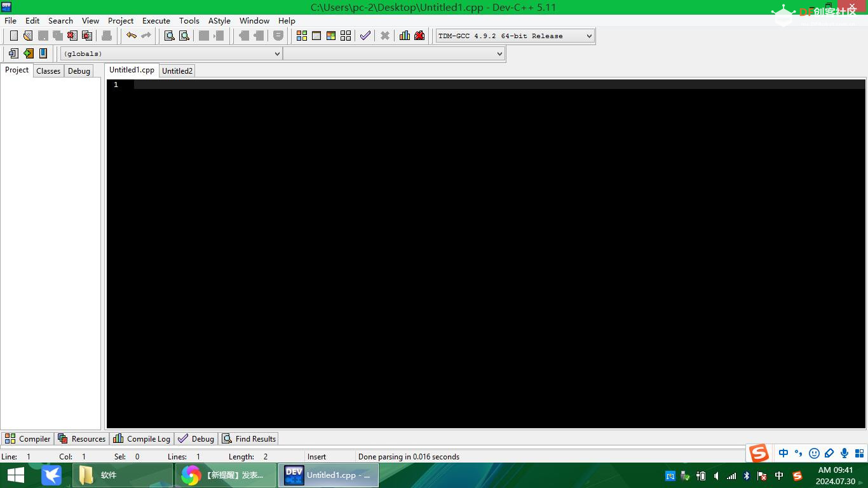Open the Windows Start button
The height and width of the screenshot is (488, 868).
tap(15, 475)
